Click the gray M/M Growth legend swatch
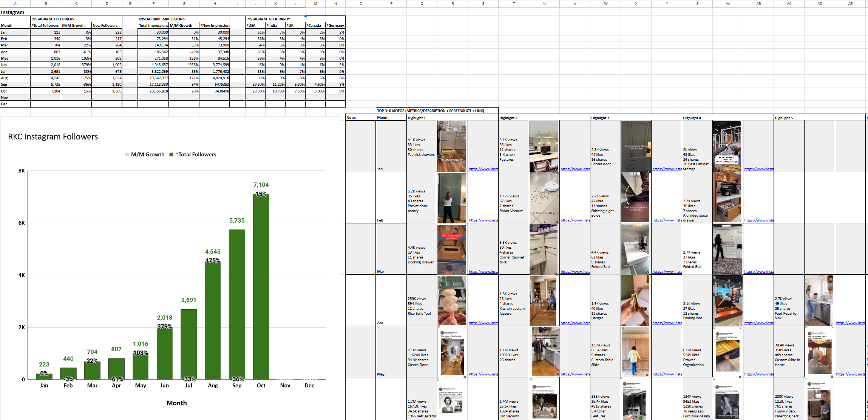Screen dimensions: 868x420 coord(127,155)
